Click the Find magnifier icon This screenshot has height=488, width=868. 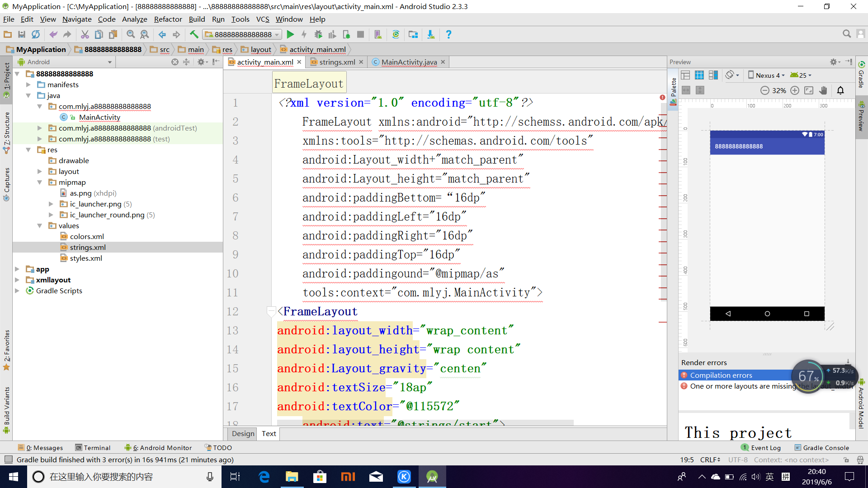[x=131, y=34]
